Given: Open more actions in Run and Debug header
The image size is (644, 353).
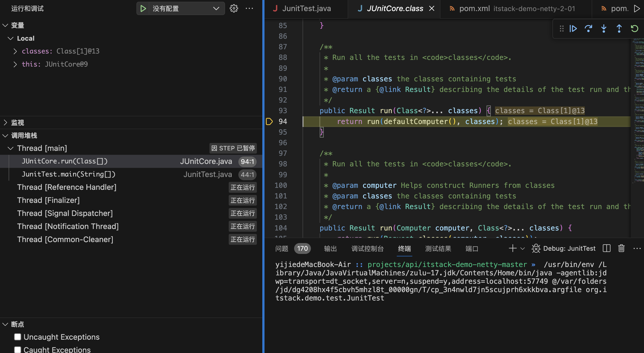Looking at the screenshot, I should click(249, 9).
